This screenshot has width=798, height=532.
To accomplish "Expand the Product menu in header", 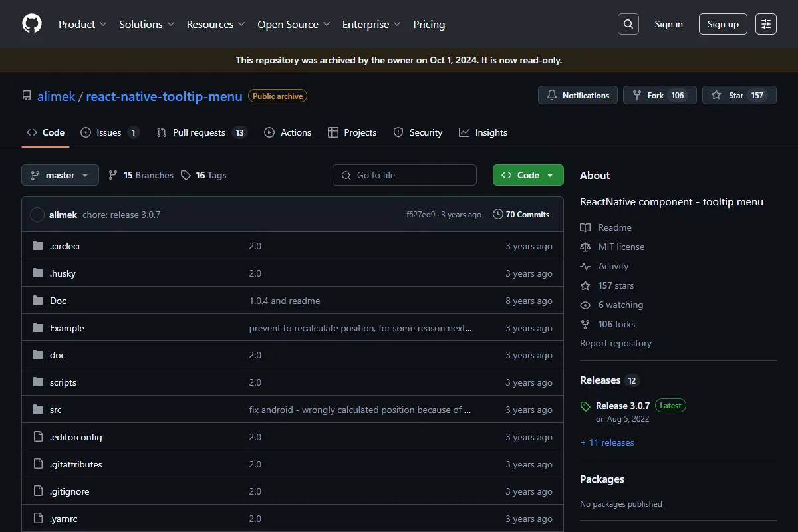I will tap(82, 24).
